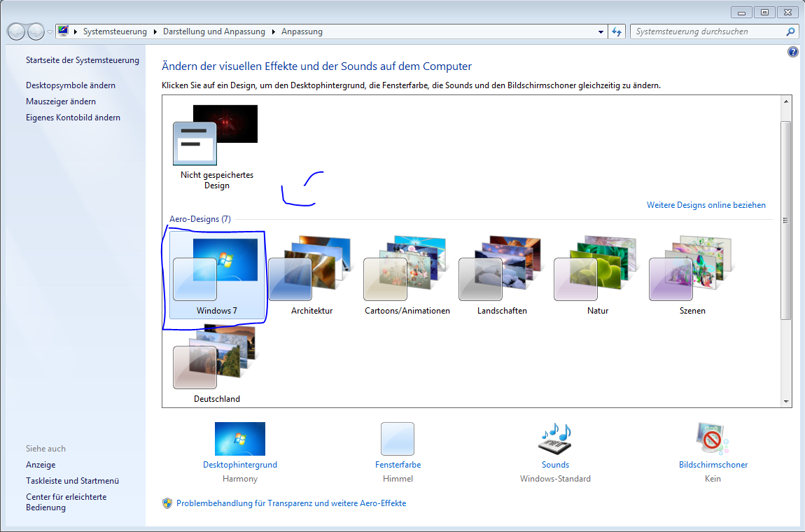
Task: Open Taskleiste und Startmenü link
Action: (72, 481)
